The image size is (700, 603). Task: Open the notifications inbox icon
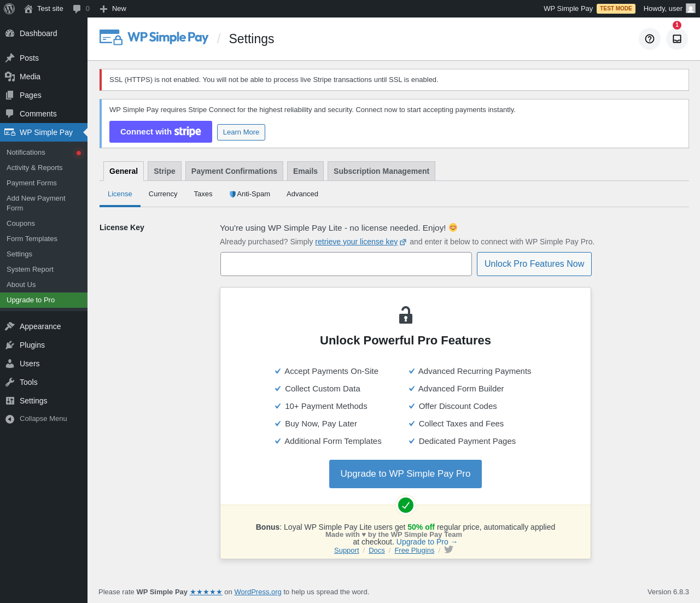pos(677,39)
